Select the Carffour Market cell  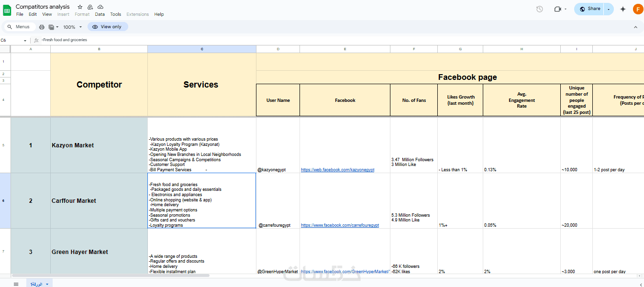tap(99, 201)
